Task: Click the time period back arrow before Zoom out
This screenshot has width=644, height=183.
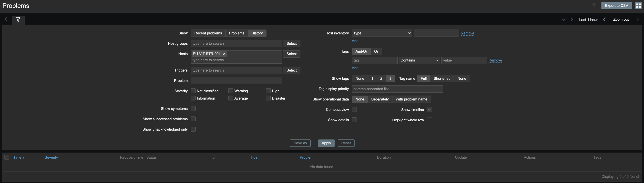Action: (x=604, y=19)
